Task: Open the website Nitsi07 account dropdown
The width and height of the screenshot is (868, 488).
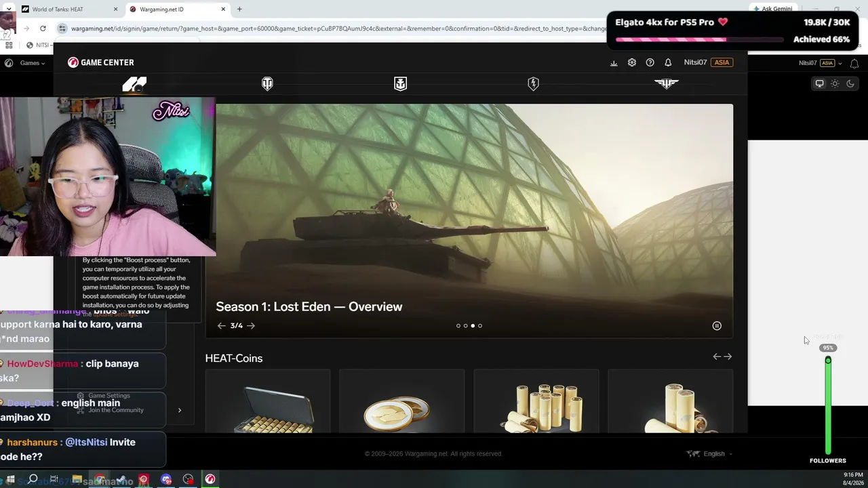Action: [821, 63]
